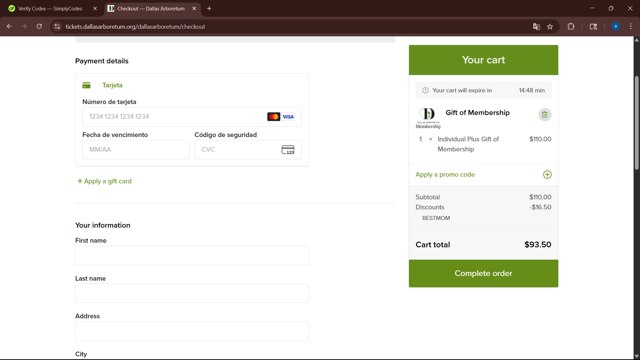
Task: Click the 14:48 min expiry timer
Action: coord(532,90)
